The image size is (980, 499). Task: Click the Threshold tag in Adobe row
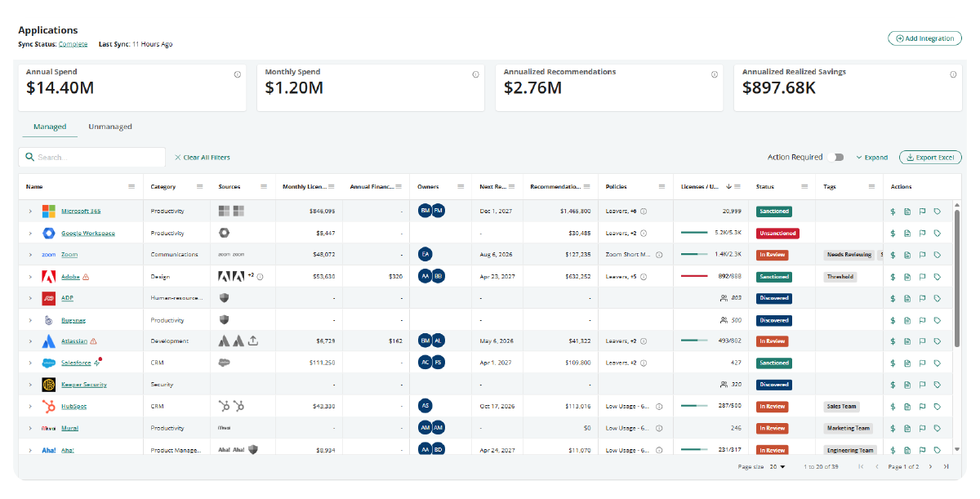click(x=840, y=276)
